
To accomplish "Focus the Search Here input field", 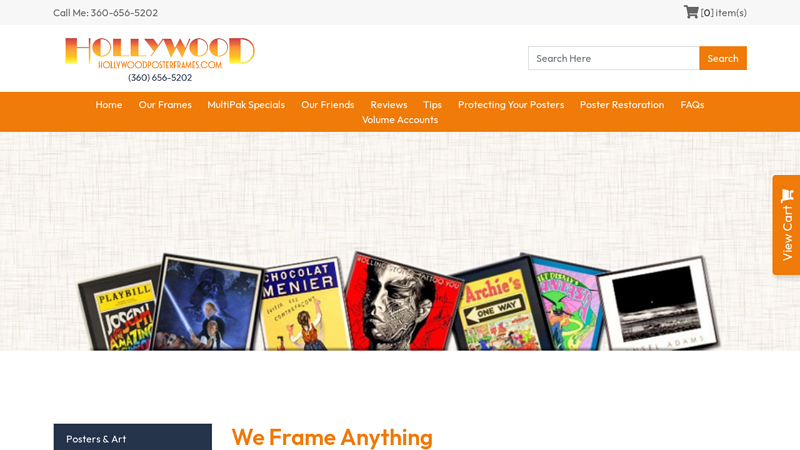I will pyautogui.click(x=613, y=58).
